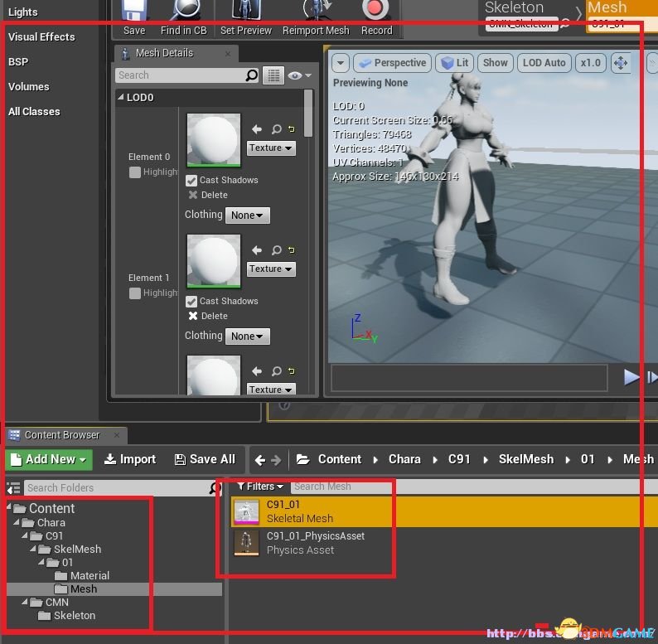Viewport: 658px width, 644px height.
Task: Uncheck Cast Shadows for Element 0
Action: coord(191,181)
